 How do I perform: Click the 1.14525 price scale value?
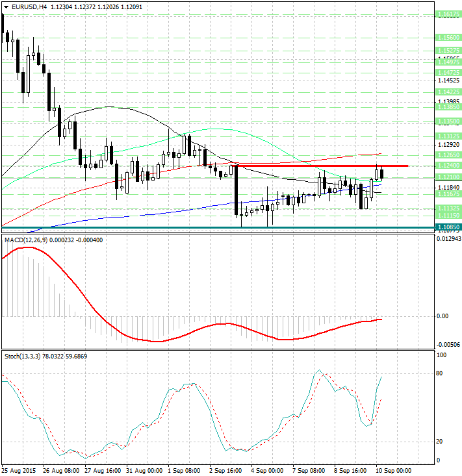[x=448, y=81]
